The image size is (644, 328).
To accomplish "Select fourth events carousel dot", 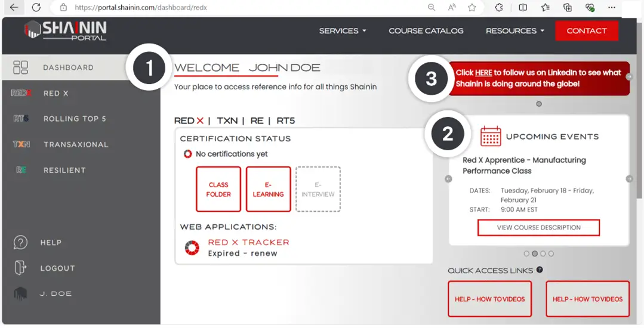I will (x=551, y=253).
